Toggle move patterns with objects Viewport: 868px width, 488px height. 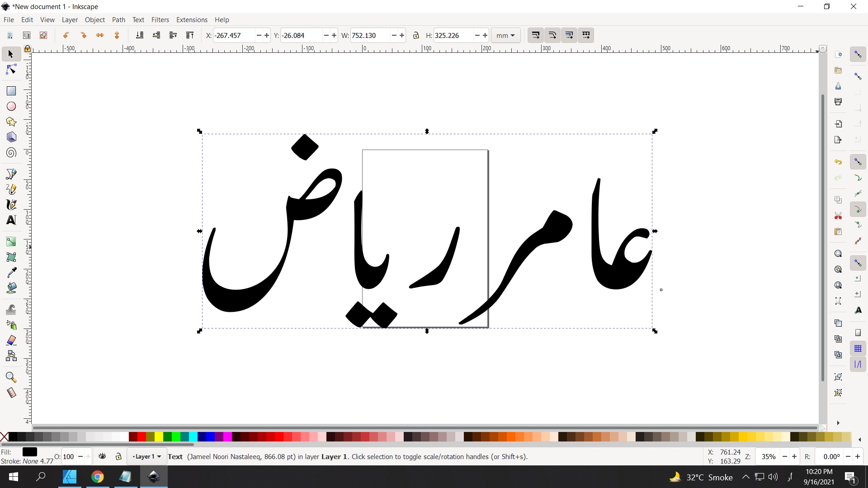coord(586,35)
